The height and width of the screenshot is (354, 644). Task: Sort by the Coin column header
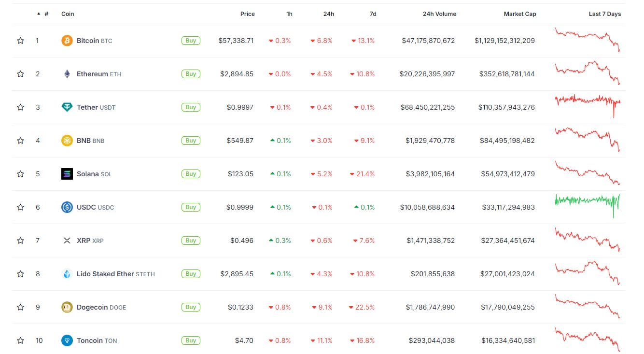[x=68, y=14]
